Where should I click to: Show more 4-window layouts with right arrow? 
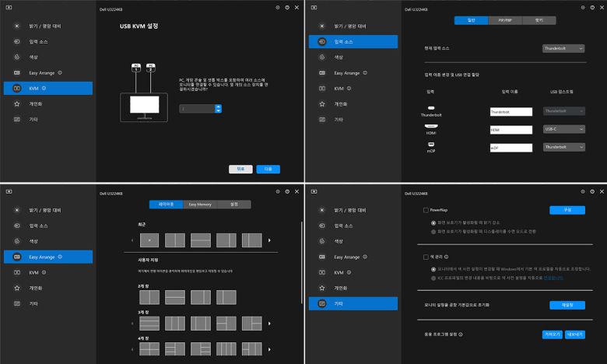[x=269, y=349]
